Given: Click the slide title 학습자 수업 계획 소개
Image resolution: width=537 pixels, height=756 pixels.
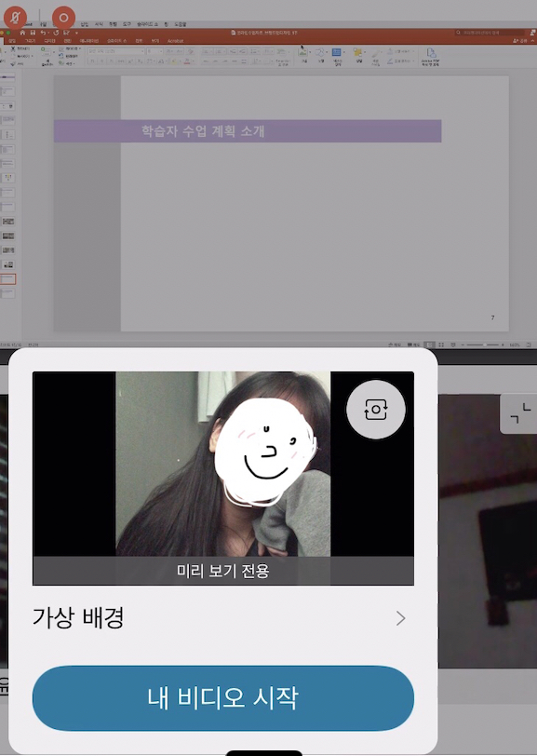Looking at the screenshot, I should tap(203, 131).
